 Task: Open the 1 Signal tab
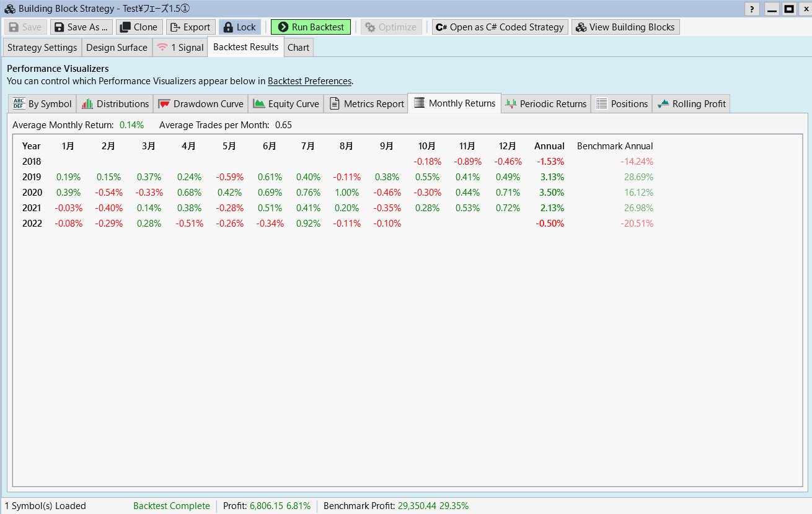[x=180, y=48]
